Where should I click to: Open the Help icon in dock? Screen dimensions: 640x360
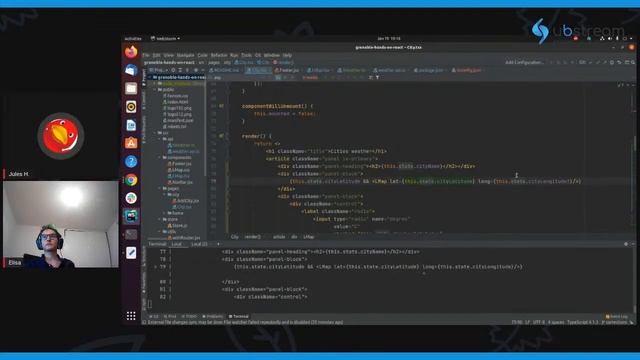point(131,161)
